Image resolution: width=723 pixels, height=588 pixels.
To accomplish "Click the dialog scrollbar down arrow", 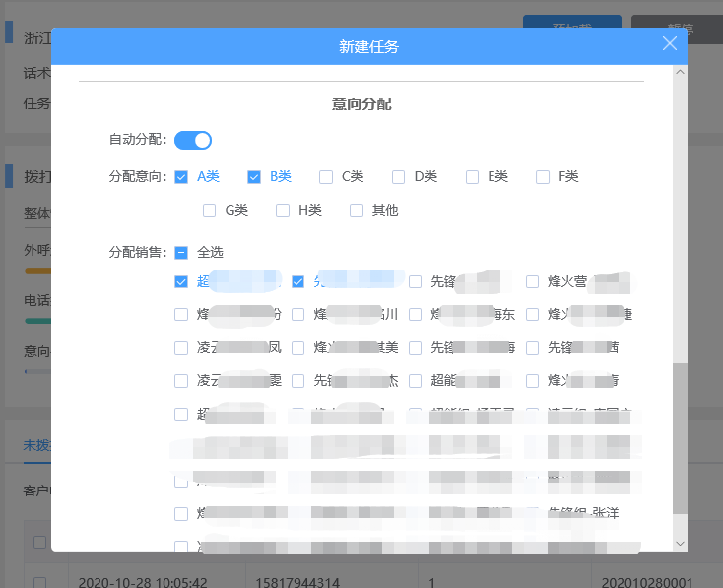I will click(x=679, y=543).
